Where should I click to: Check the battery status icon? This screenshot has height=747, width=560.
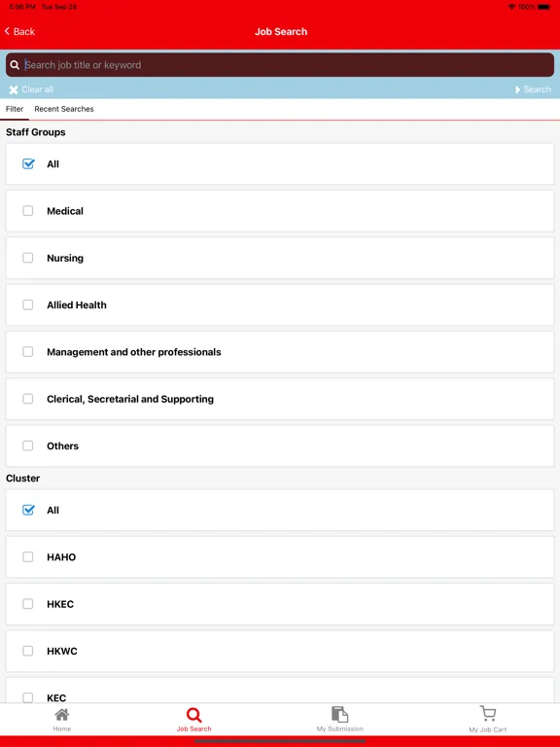(543, 7)
